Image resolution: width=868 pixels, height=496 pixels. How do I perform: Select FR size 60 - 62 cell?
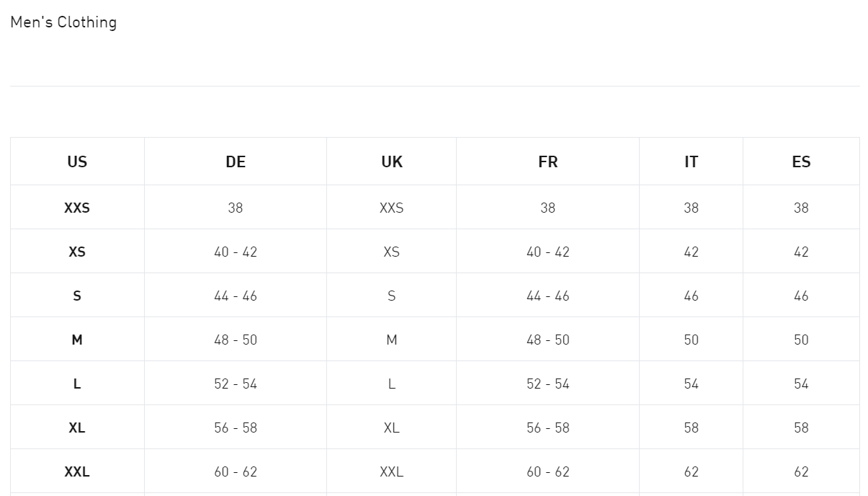(x=547, y=472)
